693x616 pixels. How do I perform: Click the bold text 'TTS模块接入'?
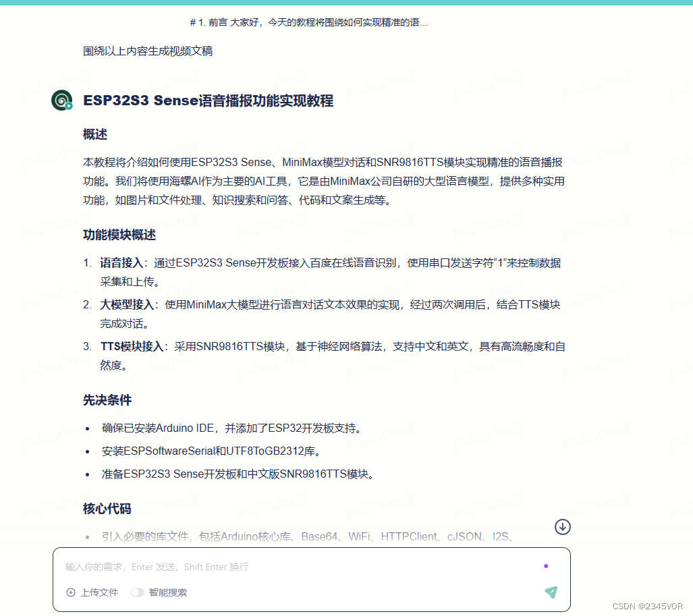point(132,346)
